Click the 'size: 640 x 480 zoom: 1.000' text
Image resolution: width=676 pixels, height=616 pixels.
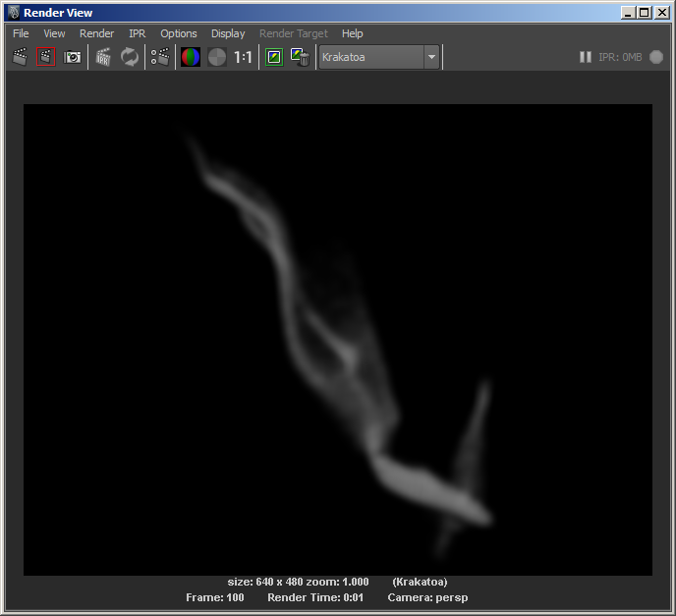298,582
